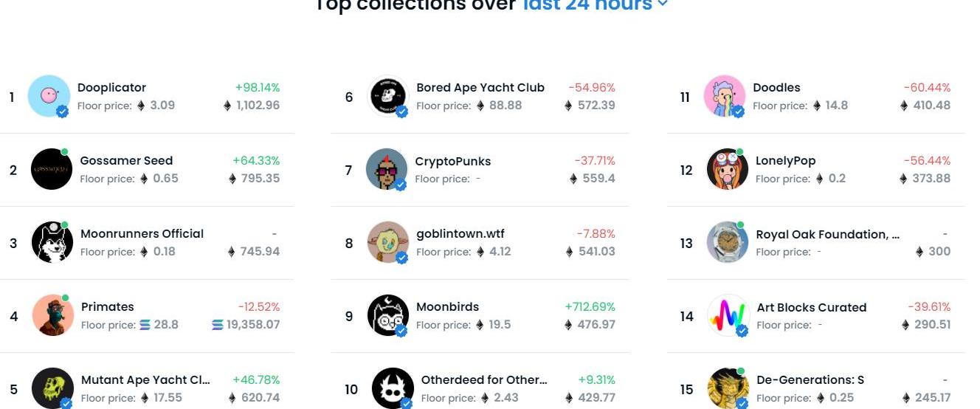Click the Otherdeed skull logo avatar
The width and height of the screenshot is (980, 409).
click(x=393, y=388)
